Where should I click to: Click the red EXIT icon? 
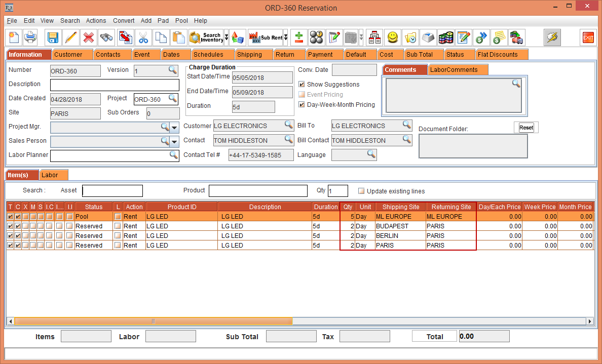(588, 37)
